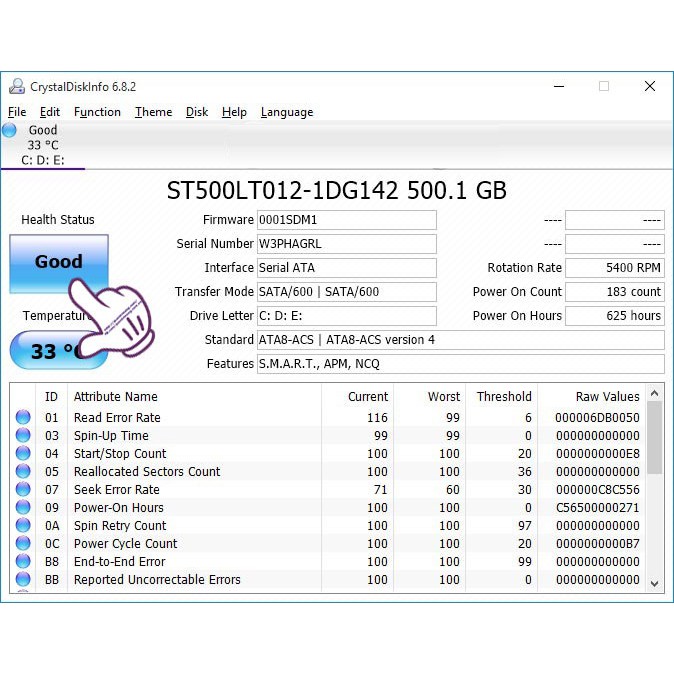Click the CrystalDiskInfo title bar app icon
674x674 pixels.
click(x=17, y=87)
